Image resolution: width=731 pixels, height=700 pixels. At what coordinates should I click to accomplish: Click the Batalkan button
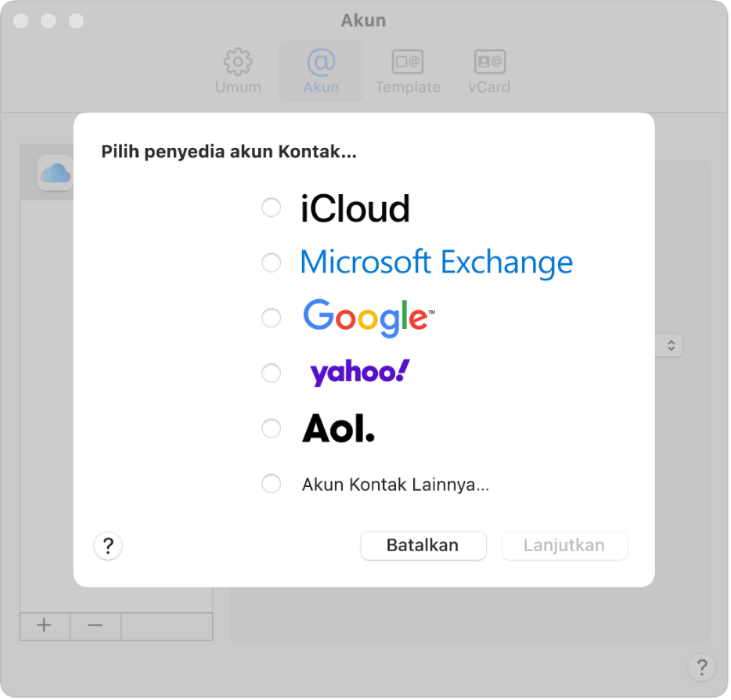tap(423, 545)
